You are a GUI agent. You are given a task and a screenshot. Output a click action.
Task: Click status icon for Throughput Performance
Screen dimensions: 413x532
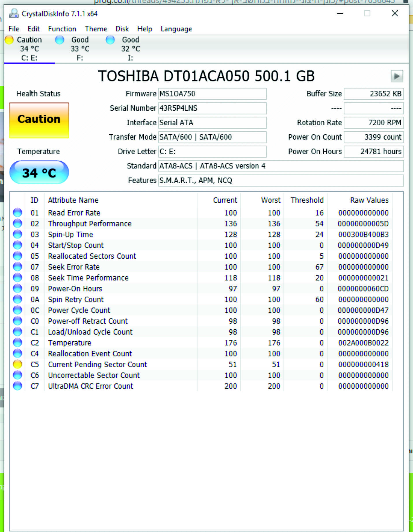tap(18, 223)
